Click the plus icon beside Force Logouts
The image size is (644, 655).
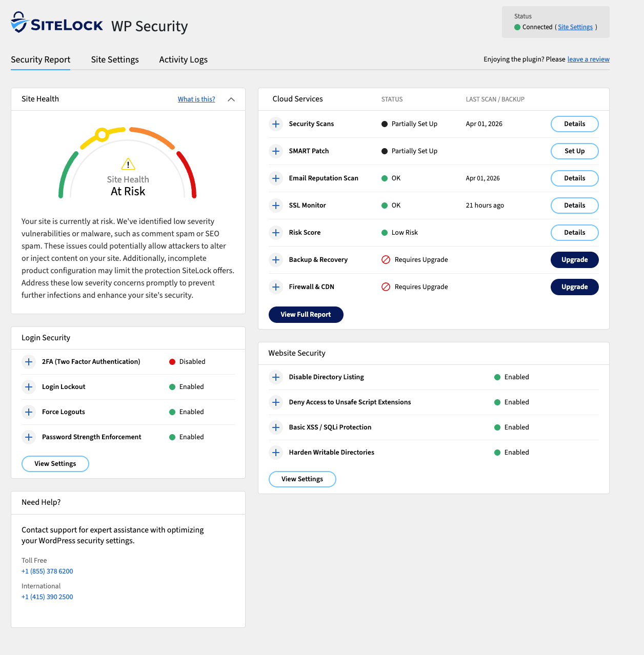[29, 412]
